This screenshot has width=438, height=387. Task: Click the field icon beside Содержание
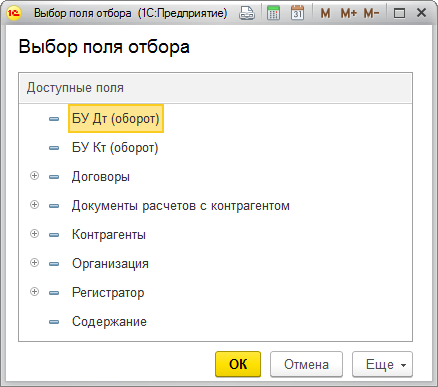54,322
